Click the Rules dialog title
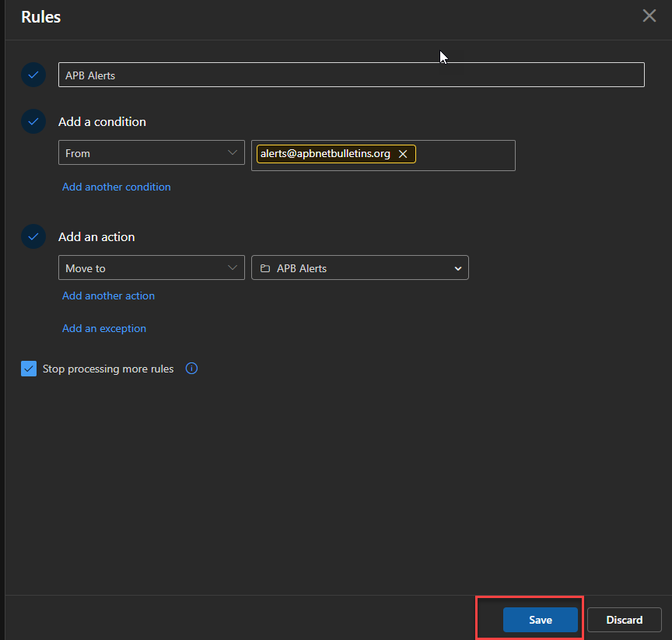The image size is (672, 640). click(x=41, y=16)
